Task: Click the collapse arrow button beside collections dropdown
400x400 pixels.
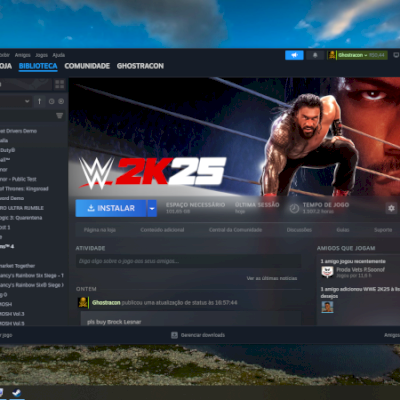Action: (x=39, y=101)
